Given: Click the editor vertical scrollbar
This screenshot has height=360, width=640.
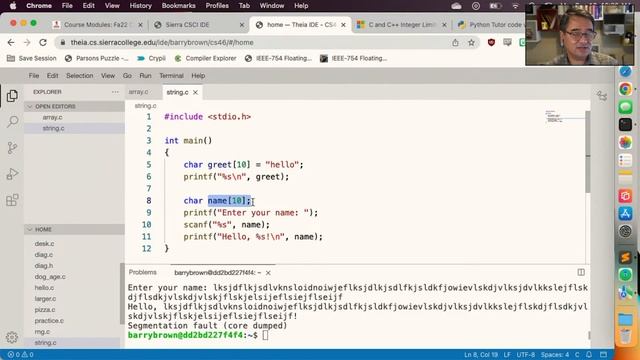Looking at the screenshot, I should [588, 151].
